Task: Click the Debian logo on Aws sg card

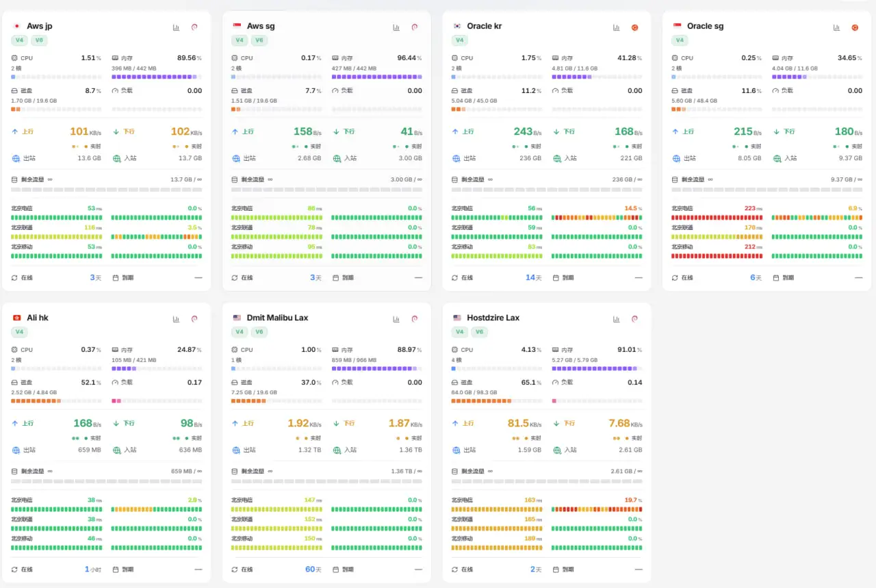Action: pos(415,27)
